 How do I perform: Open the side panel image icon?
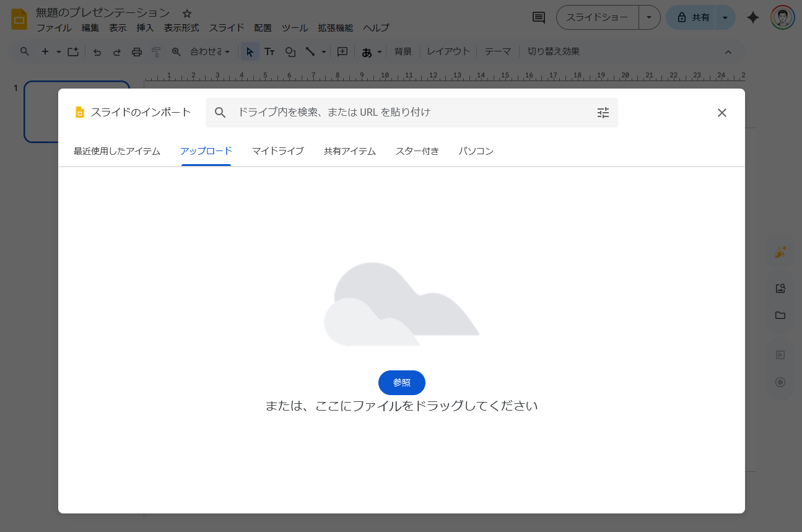780,288
